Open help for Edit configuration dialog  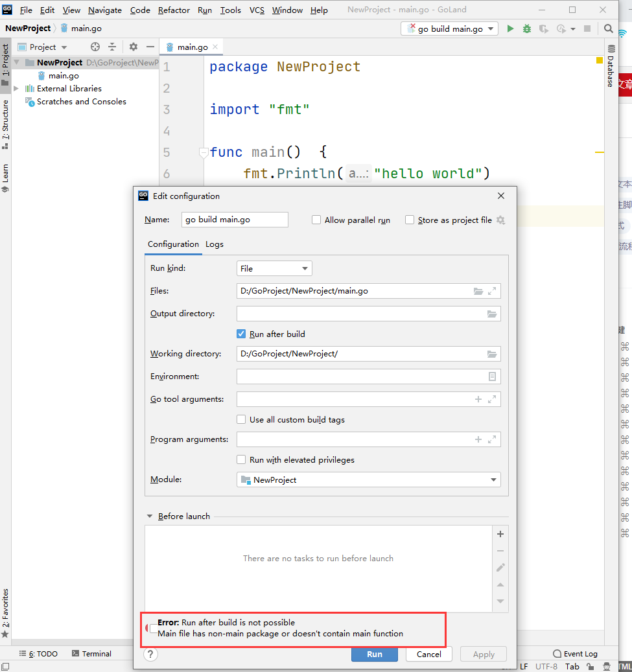[x=150, y=654]
